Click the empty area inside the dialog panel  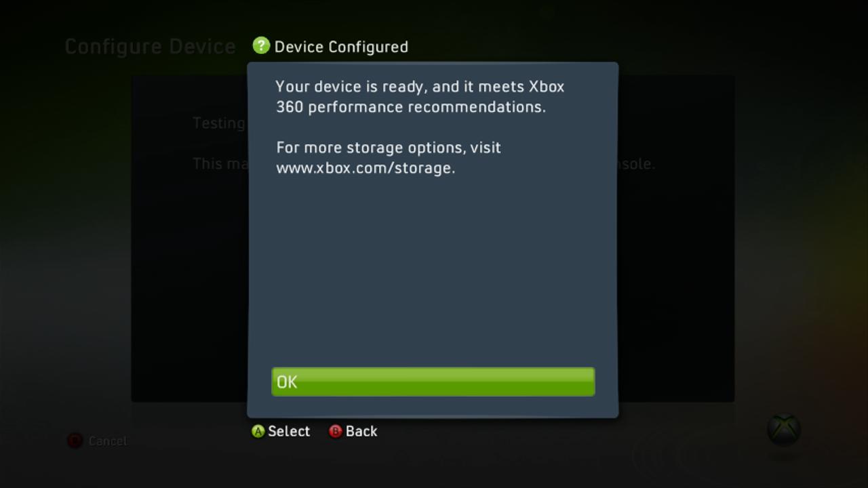tap(433, 271)
